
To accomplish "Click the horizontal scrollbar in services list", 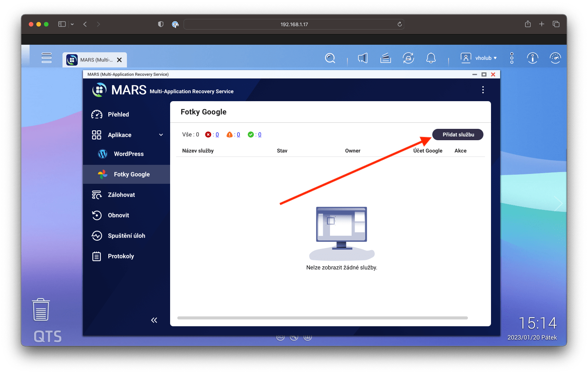I will (322, 318).
